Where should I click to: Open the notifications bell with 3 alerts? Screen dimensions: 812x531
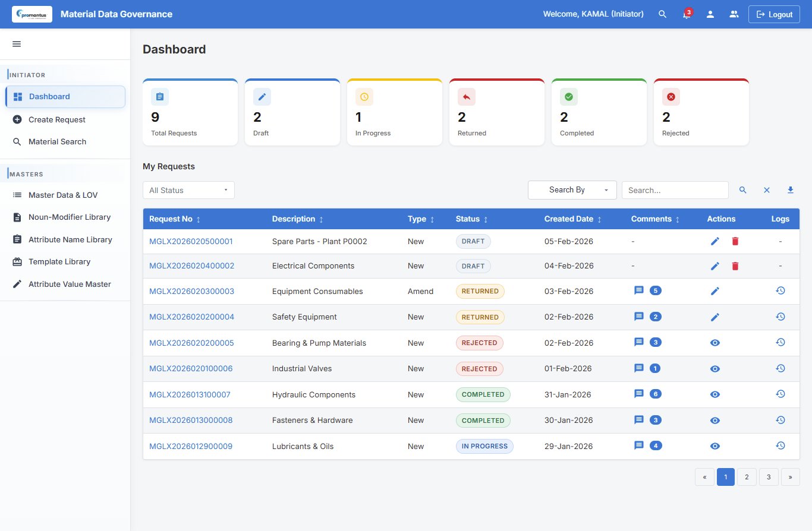click(x=686, y=14)
